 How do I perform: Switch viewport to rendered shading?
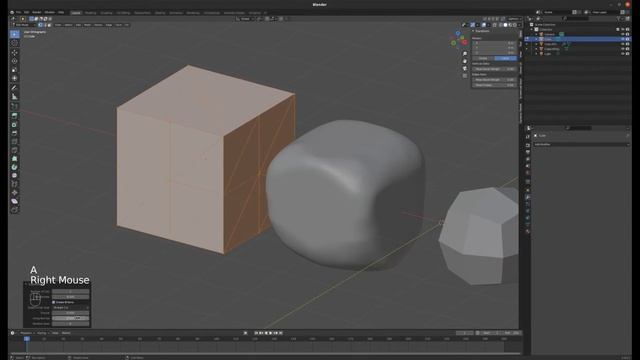[515, 25]
